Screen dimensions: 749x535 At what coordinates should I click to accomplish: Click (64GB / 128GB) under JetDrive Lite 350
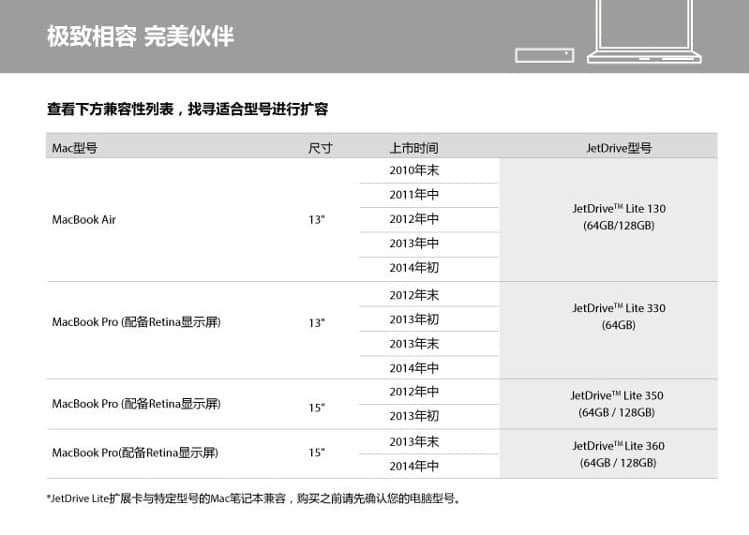point(617,413)
